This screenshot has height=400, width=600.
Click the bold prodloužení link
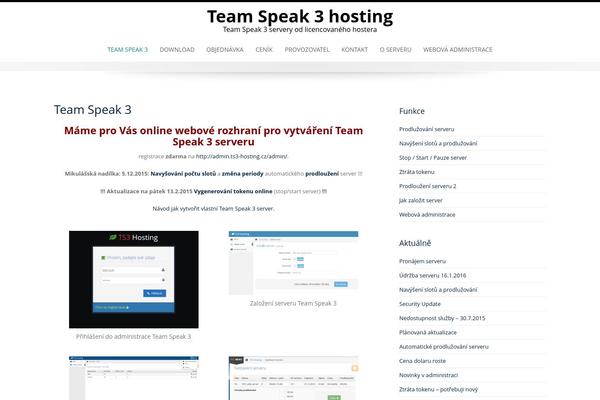pyautogui.click(x=322, y=174)
